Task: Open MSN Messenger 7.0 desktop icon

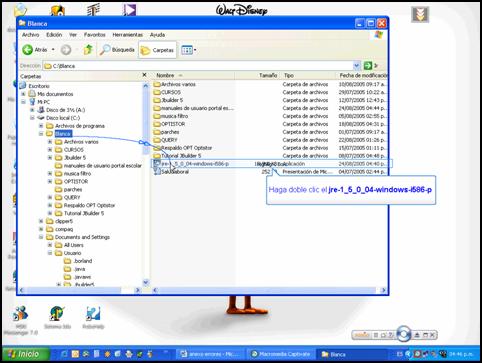Action: (20, 319)
